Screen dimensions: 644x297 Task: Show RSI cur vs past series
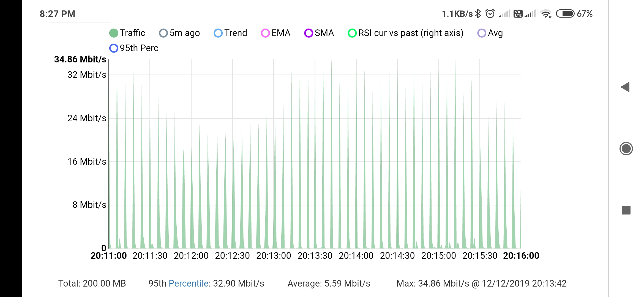(406, 33)
